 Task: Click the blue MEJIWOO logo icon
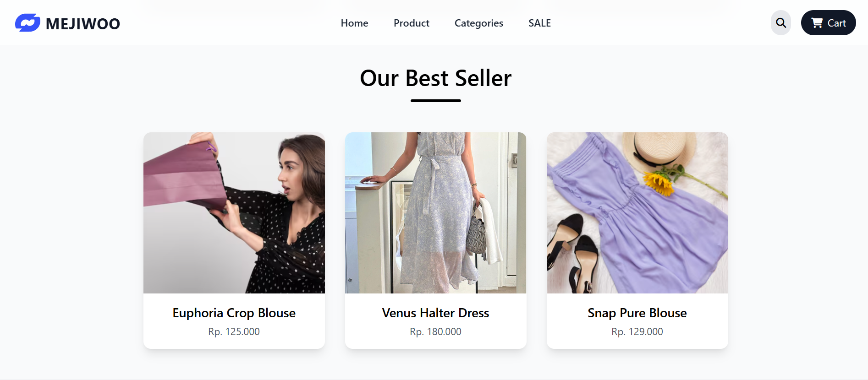(27, 23)
